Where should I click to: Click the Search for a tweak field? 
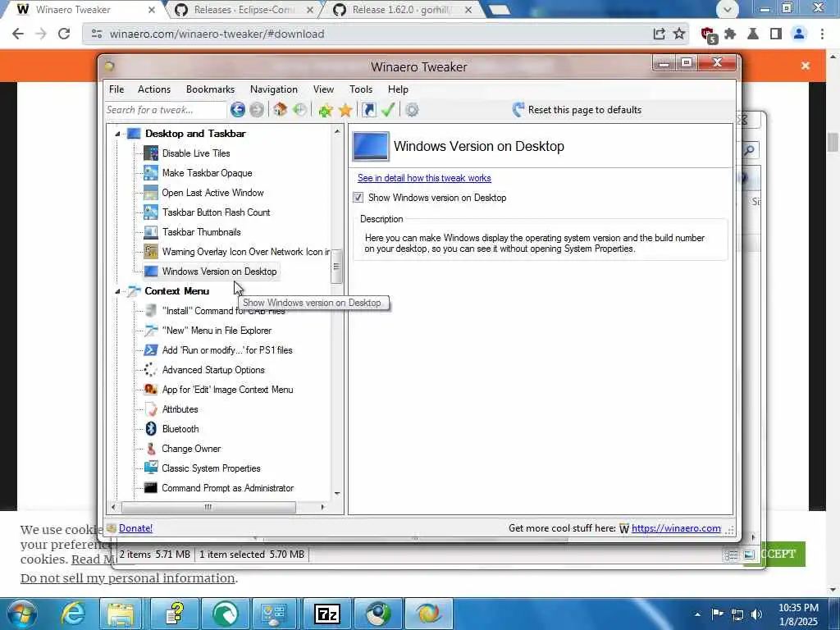[165, 110]
